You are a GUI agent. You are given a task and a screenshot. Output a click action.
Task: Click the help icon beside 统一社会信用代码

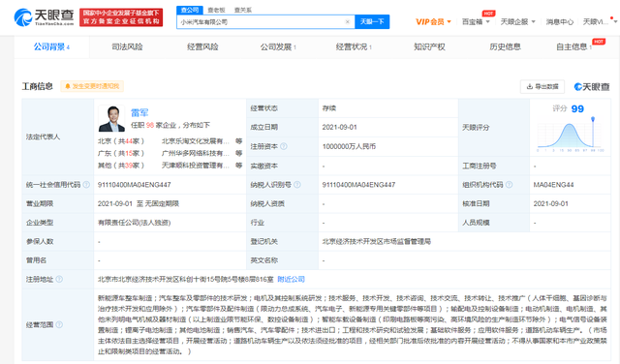(x=86, y=185)
